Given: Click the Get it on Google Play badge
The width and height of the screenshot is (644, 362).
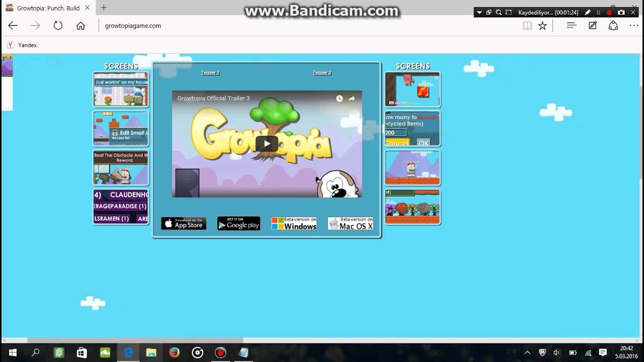Looking at the screenshot, I should pyautogui.click(x=238, y=224).
